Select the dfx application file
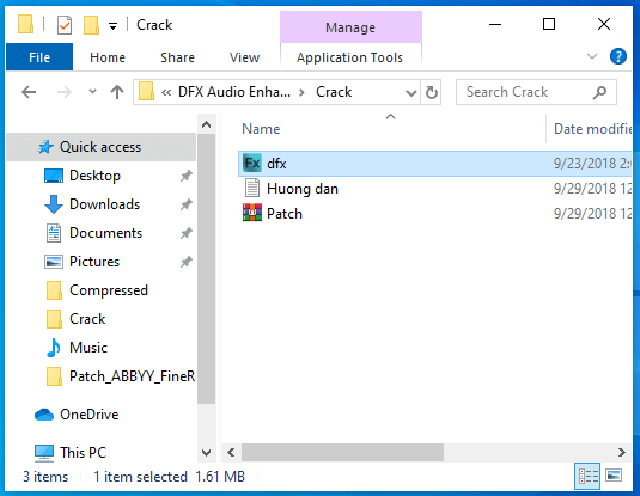Viewport: 640px width, 496px height. pos(435,164)
